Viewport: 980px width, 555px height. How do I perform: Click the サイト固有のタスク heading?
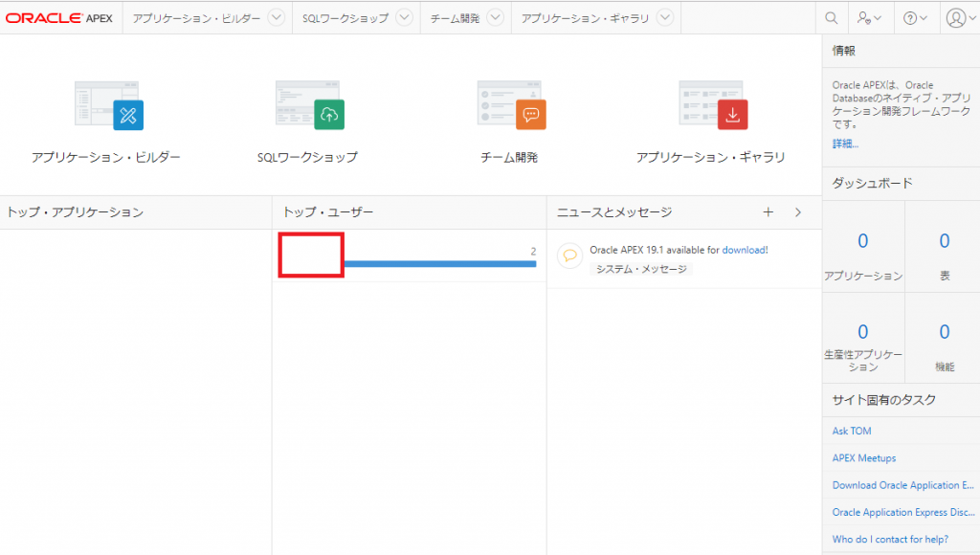(883, 400)
